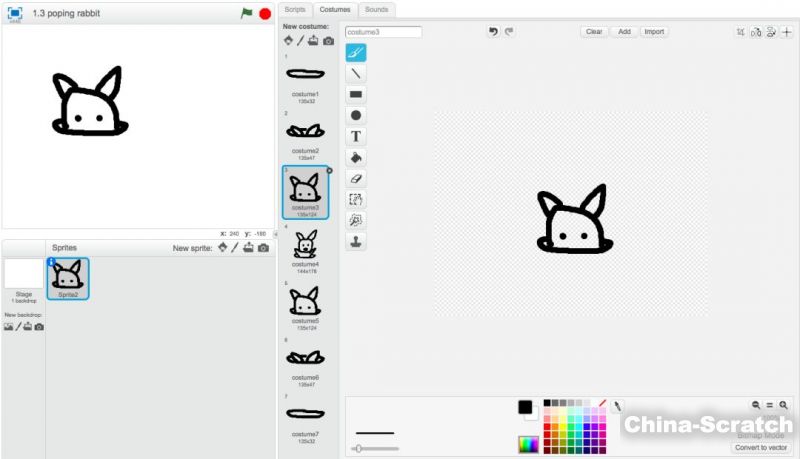Activate the Text tool
The image size is (800, 459).
[x=356, y=136]
